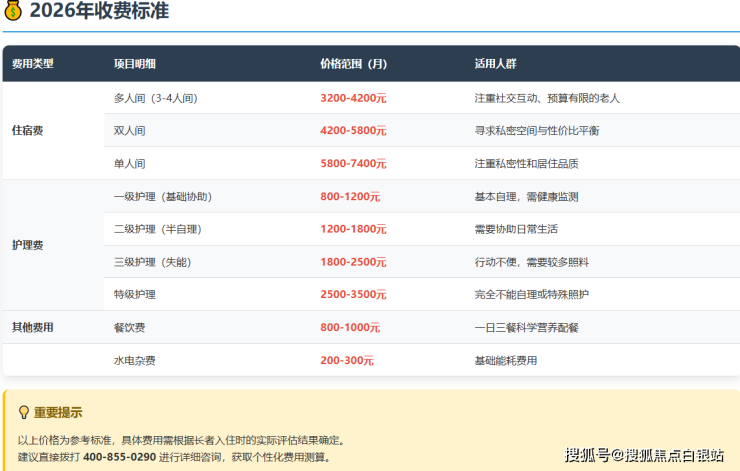Select the 护理费 category cell
Image resolution: width=740 pixels, height=471 pixels.
pyautogui.click(x=28, y=245)
